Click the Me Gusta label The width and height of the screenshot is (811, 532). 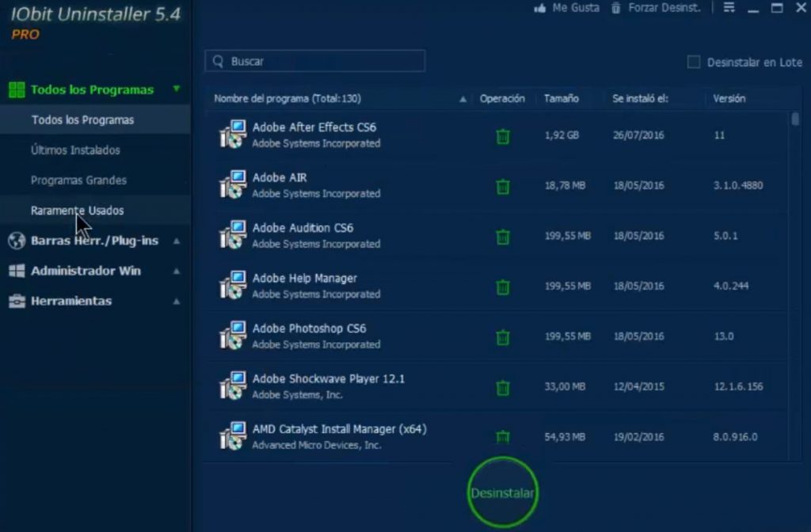576,8
